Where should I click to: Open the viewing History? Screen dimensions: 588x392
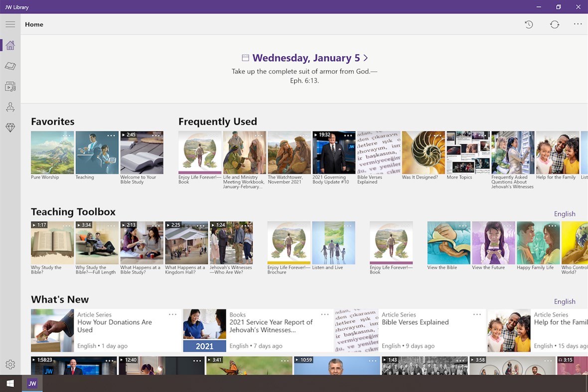tap(530, 24)
